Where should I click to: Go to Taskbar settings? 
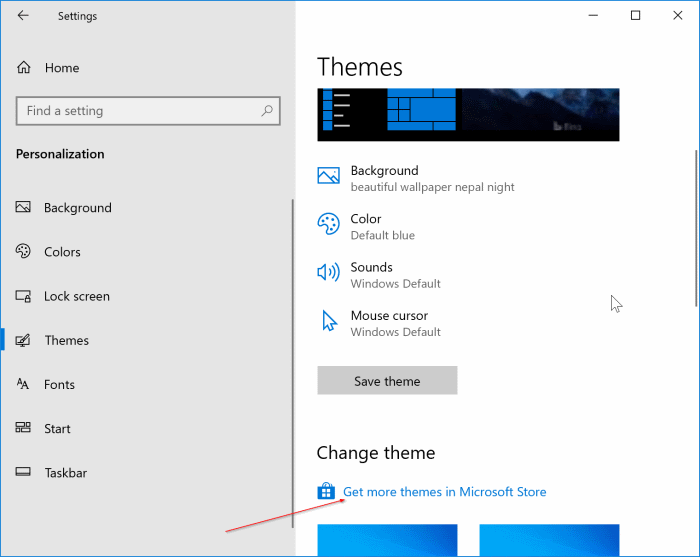[x=146, y=473]
